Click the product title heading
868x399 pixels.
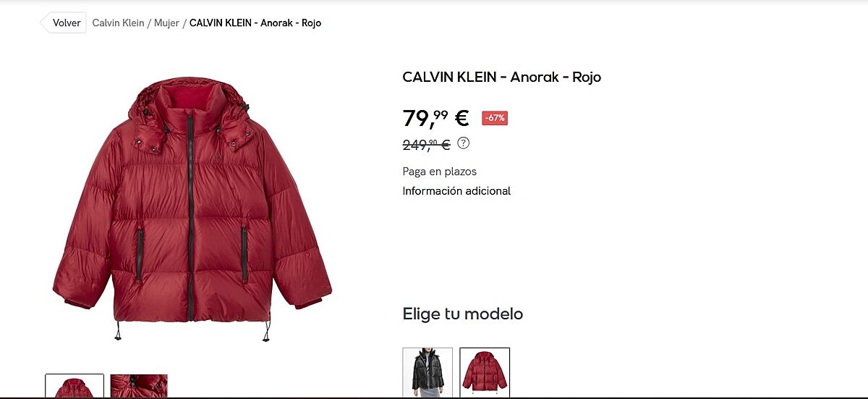pos(502,77)
